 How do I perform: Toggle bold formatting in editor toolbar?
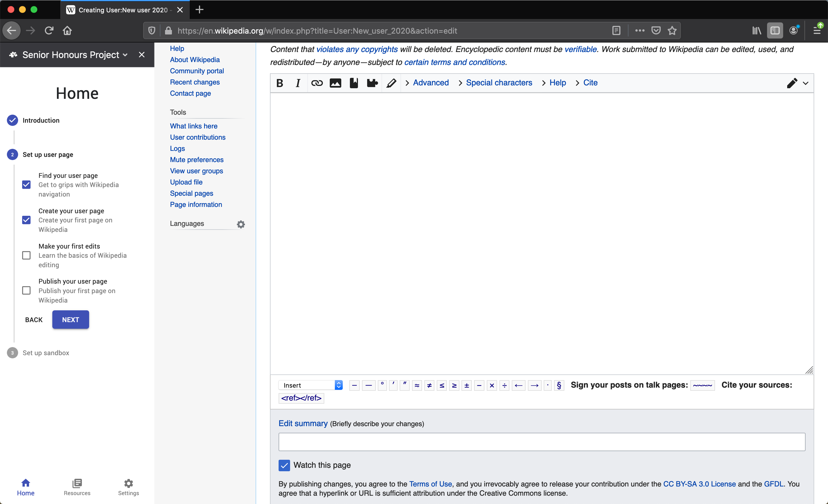[x=279, y=83]
